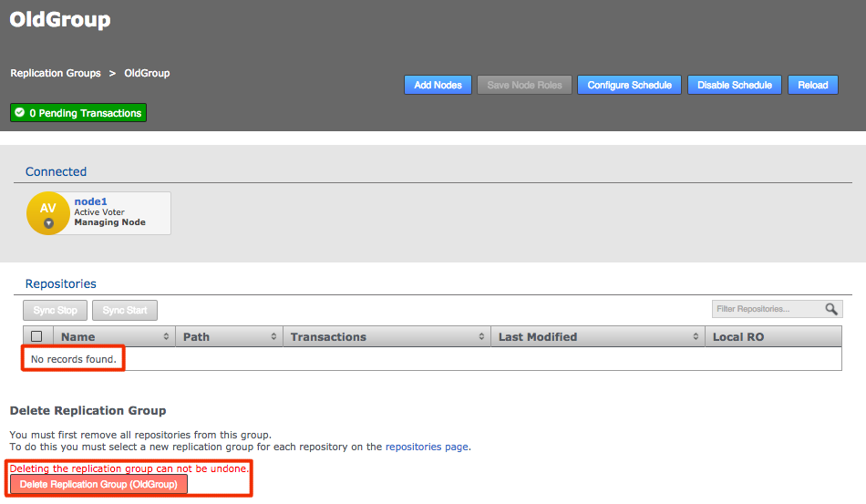Open the node1 node link

click(91, 201)
